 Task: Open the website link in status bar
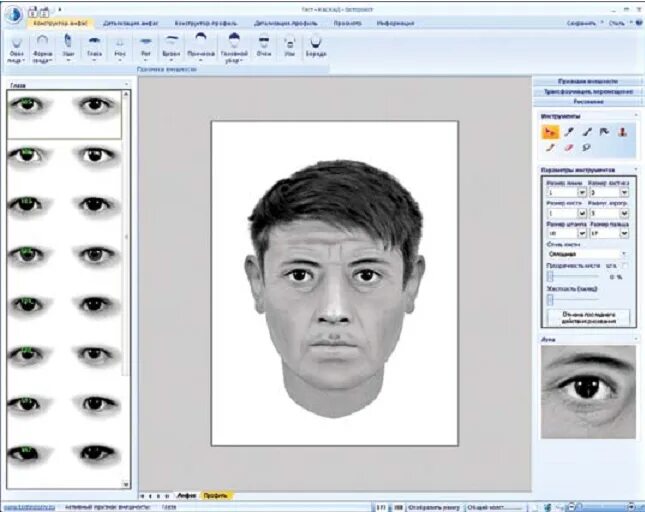(x=29, y=507)
